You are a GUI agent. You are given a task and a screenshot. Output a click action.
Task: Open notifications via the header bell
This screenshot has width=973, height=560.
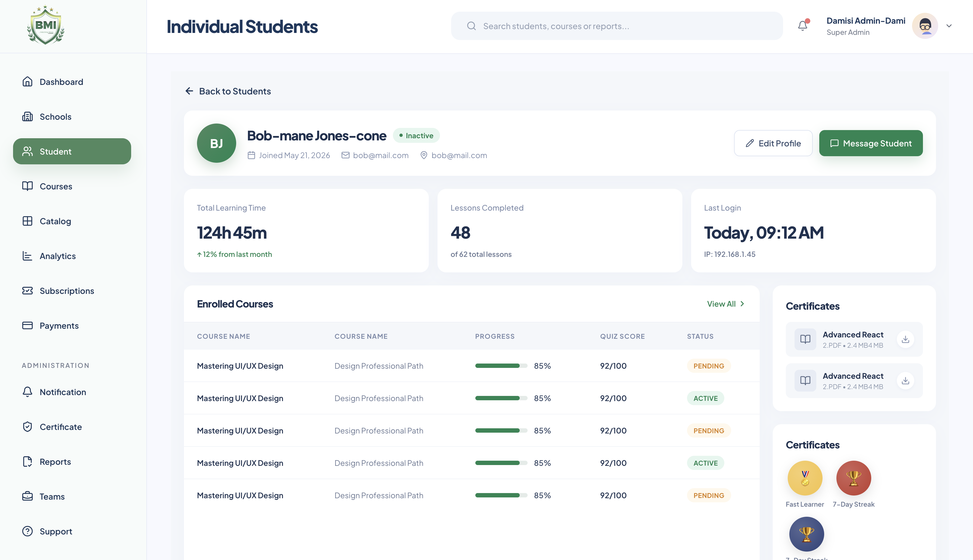[x=803, y=25]
